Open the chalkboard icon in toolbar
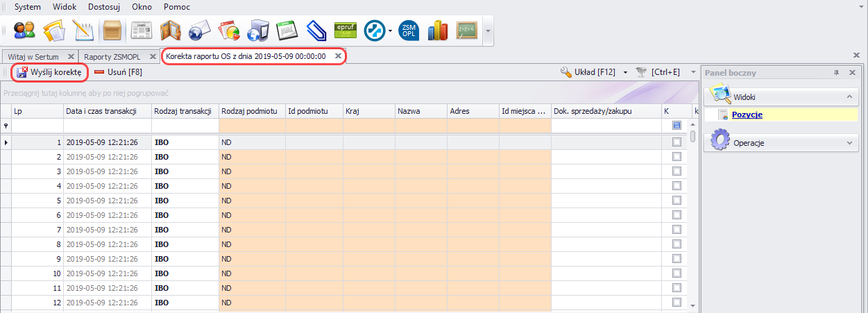The height and width of the screenshot is (313, 868). (467, 31)
